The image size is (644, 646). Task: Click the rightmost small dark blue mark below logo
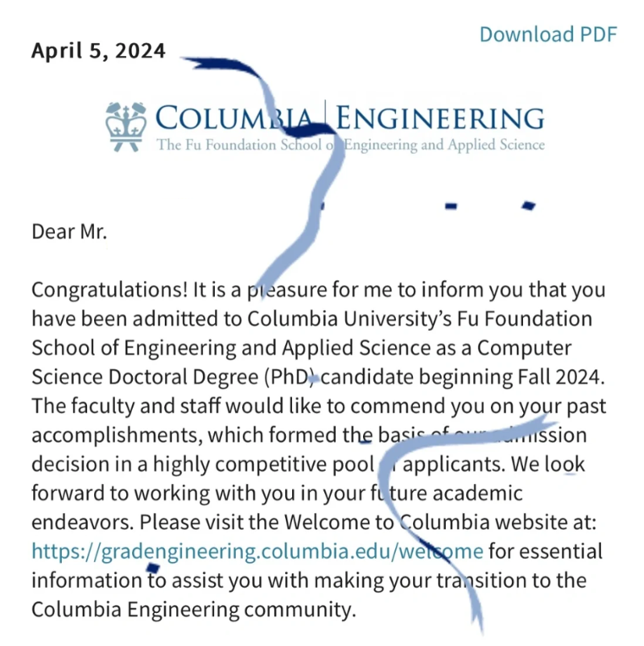click(x=529, y=206)
